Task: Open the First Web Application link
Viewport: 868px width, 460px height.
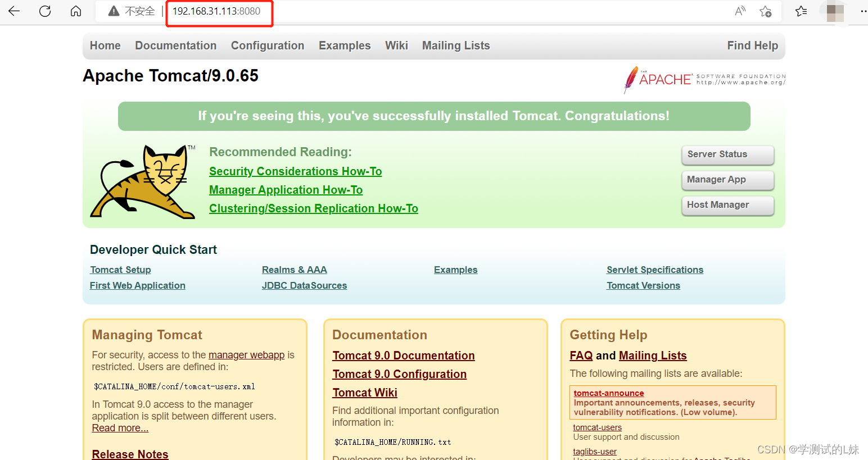Action: click(138, 285)
